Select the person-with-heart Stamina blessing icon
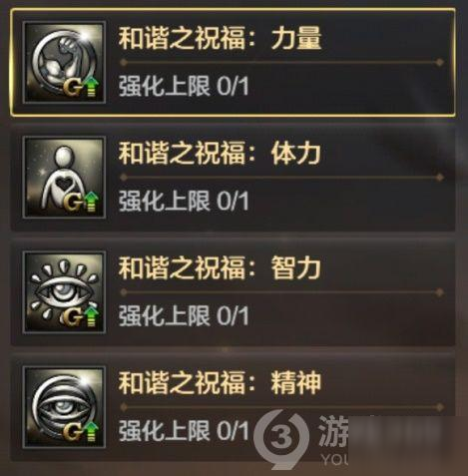Image resolution: width=468 pixels, height=476 pixels. tap(64, 178)
